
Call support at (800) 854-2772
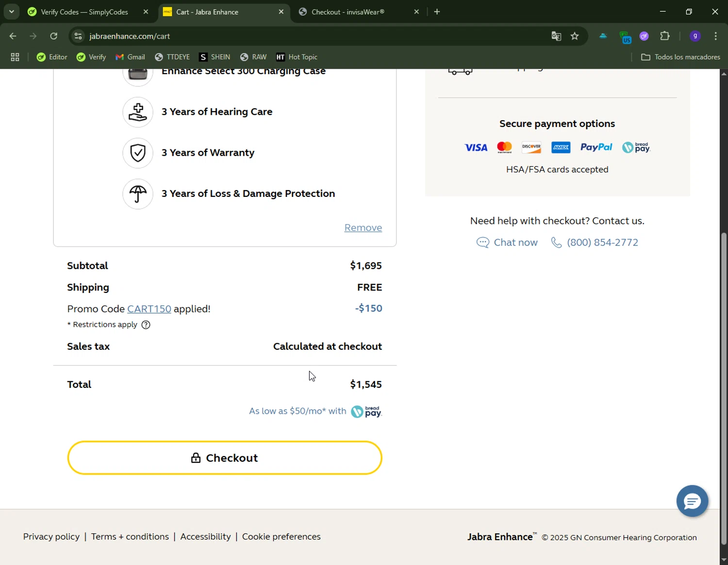[595, 242]
